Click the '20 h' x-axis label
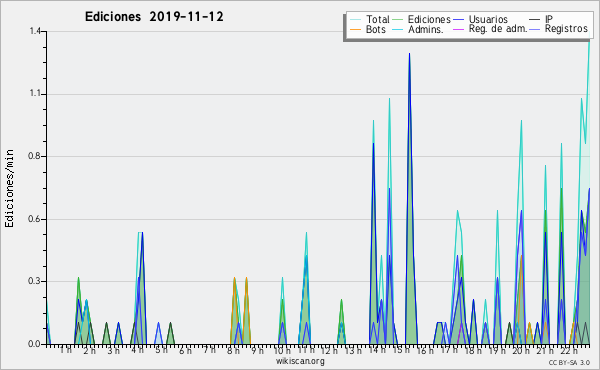 point(521,350)
